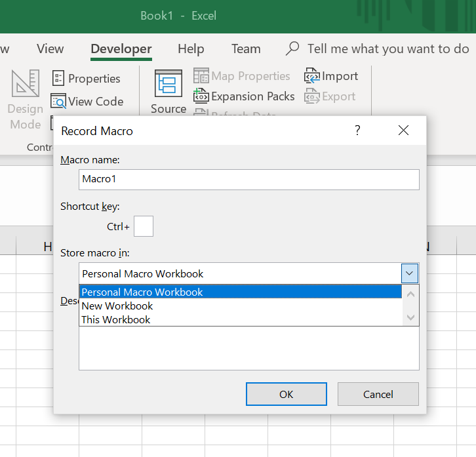Choose This Workbook in the dropdown list
This screenshot has width=476, height=457.
pos(115,320)
